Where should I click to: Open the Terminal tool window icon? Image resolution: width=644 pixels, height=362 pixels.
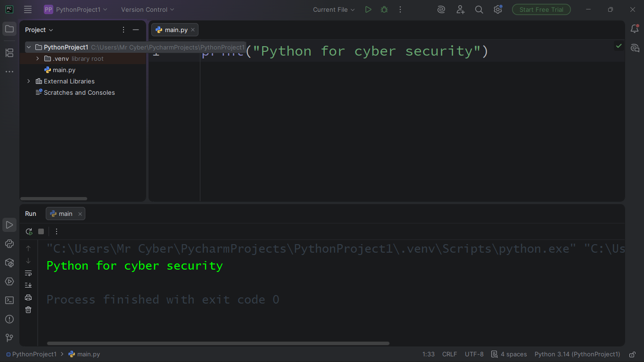click(x=9, y=300)
